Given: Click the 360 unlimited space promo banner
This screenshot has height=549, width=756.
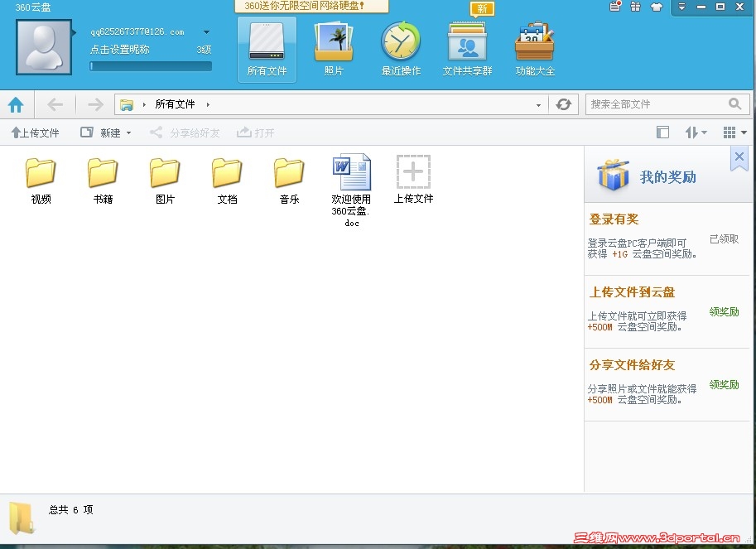Looking at the screenshot, I should pos(311,7).
